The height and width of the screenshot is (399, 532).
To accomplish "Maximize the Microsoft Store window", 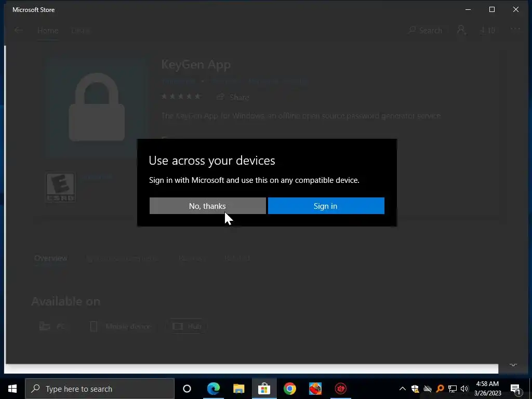I will click(x=492, y=9).
